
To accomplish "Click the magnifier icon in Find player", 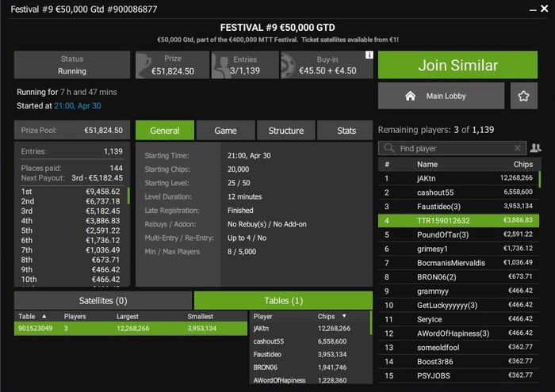I will click(389, 148).
